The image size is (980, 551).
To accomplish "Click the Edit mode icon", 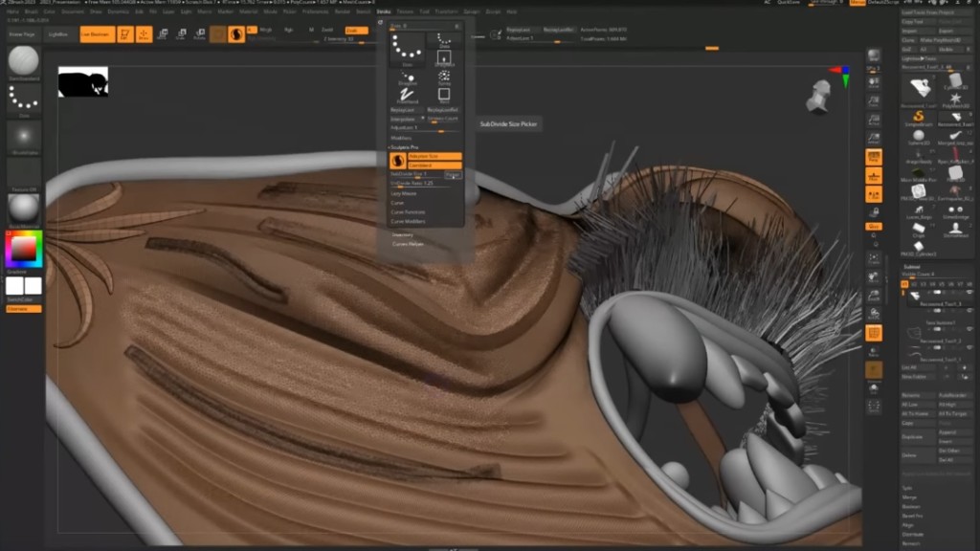I will (x=124, y=34).
